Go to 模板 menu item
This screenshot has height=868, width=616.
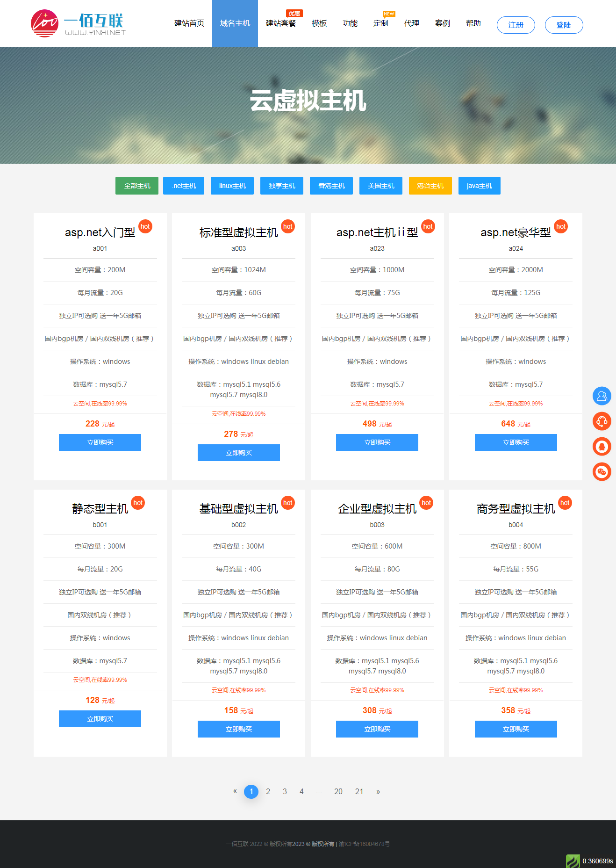tap(319, 23)
